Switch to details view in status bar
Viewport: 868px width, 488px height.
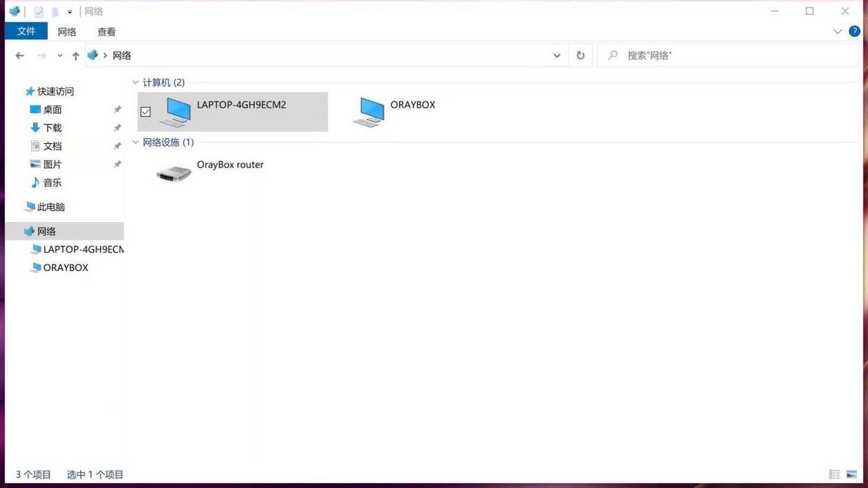835,474
